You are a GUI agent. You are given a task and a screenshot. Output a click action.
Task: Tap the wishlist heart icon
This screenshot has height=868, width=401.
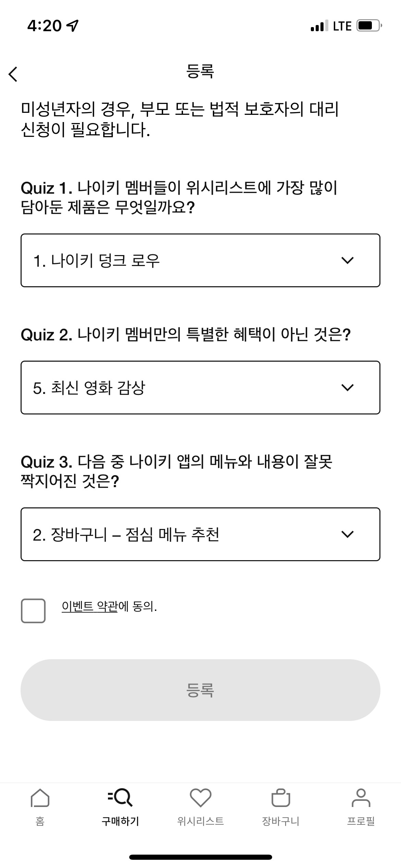200,798
